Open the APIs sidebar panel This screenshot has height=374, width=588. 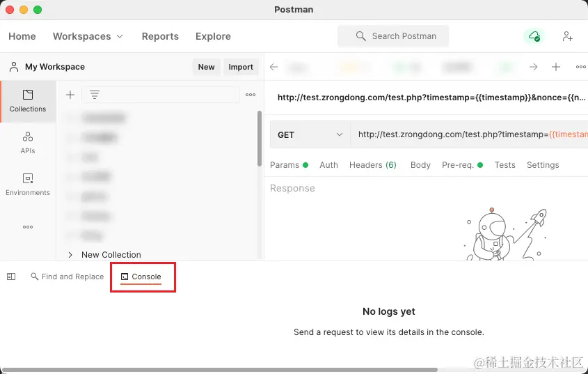[28, 143]
